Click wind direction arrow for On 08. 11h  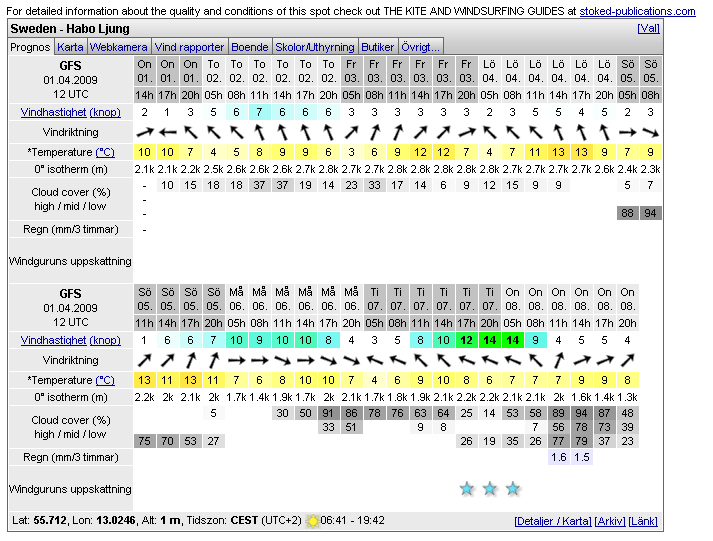tap(558, 360)
